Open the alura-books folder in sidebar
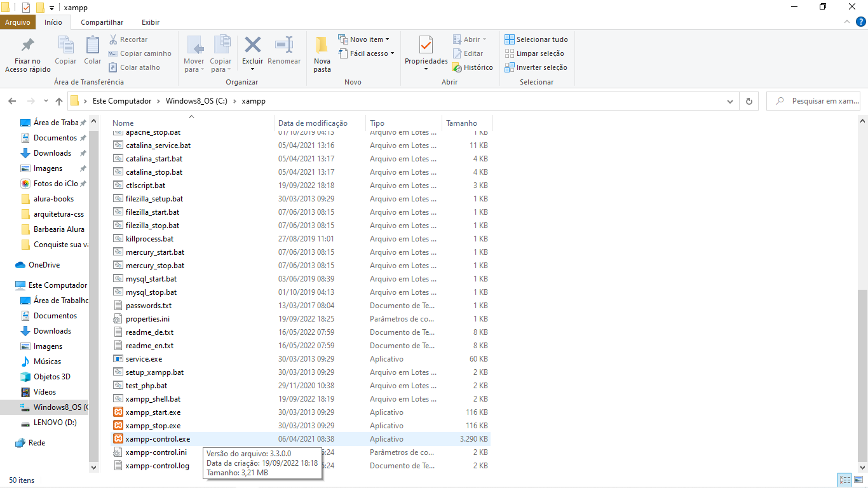 tap(53, 199)
